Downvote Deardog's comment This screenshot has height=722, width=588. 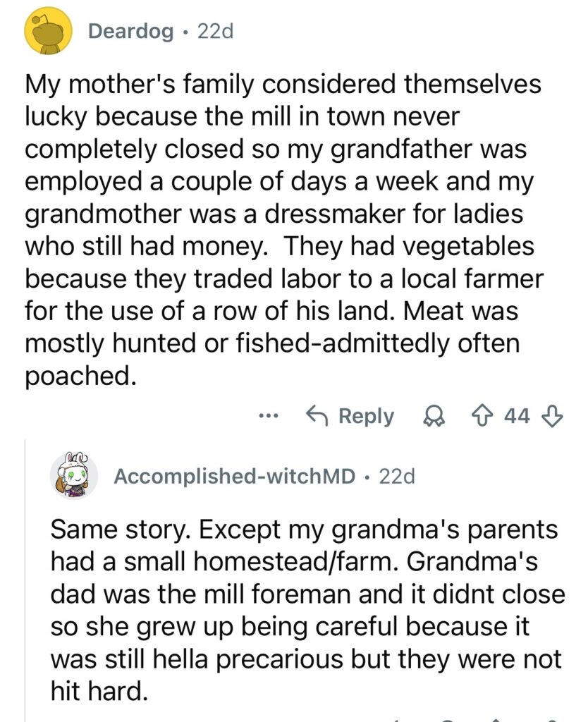coord(553,417)
